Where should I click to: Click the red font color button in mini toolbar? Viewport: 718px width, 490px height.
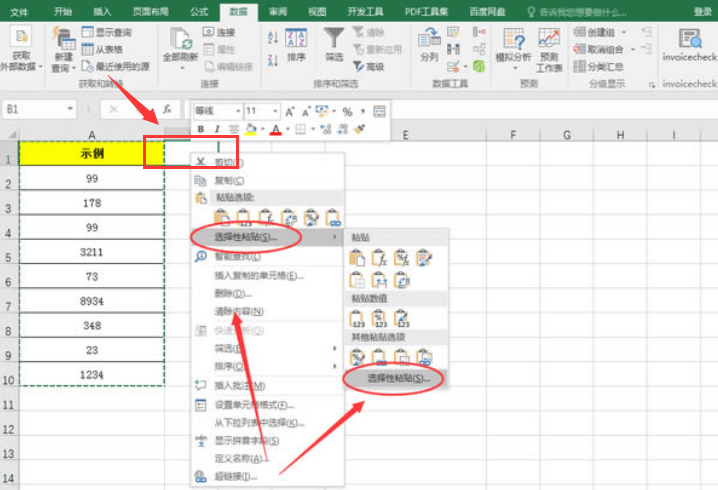pyautogui.click(x=274, y=129)
